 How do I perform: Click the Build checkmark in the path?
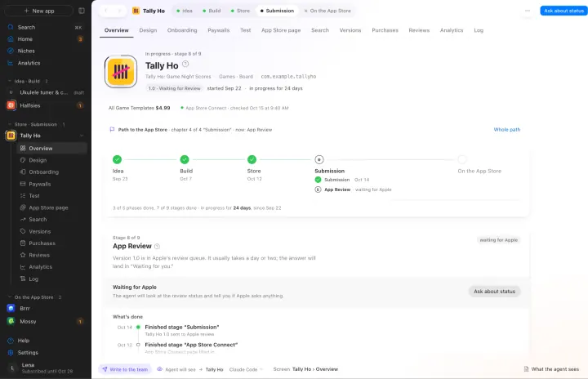185,159
